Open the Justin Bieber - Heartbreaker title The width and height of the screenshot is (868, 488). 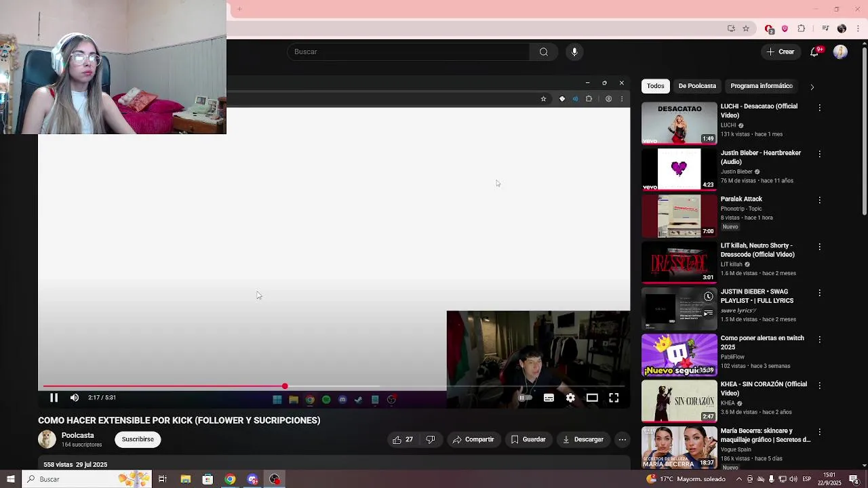pos(761,157)
